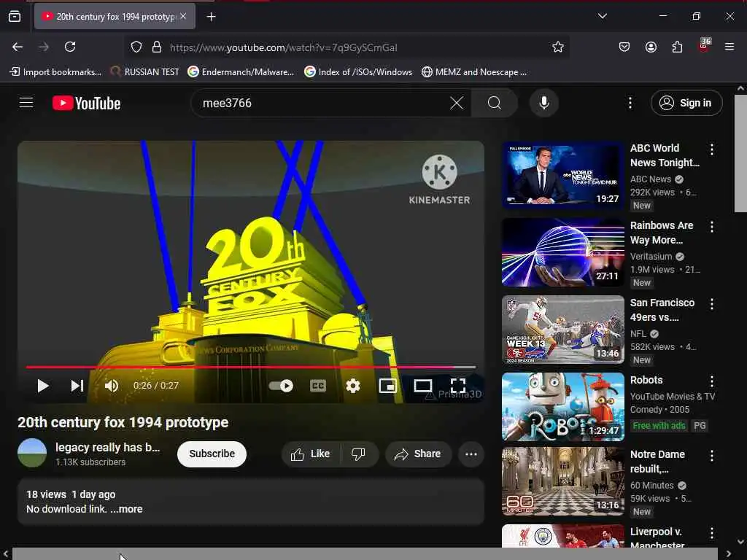Open Firefox View recent browsing icon
This screenshot has width=747, height=560.
click(x=15, y=16)
